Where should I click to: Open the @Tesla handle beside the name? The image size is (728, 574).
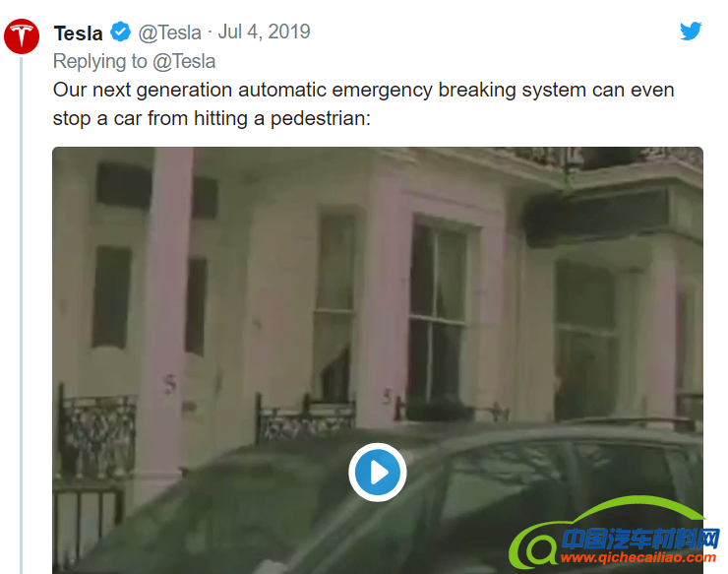pyautogui.click(x=170, y=32)
